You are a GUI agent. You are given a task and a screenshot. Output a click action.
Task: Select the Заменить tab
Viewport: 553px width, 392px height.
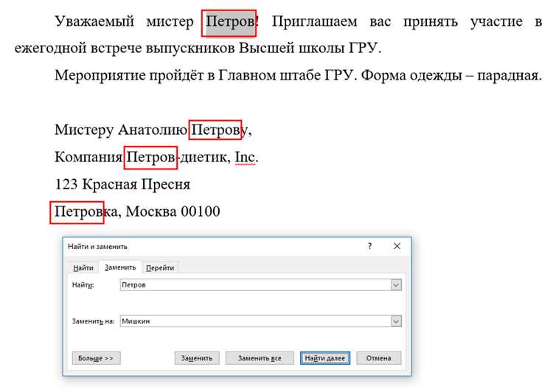120,267
